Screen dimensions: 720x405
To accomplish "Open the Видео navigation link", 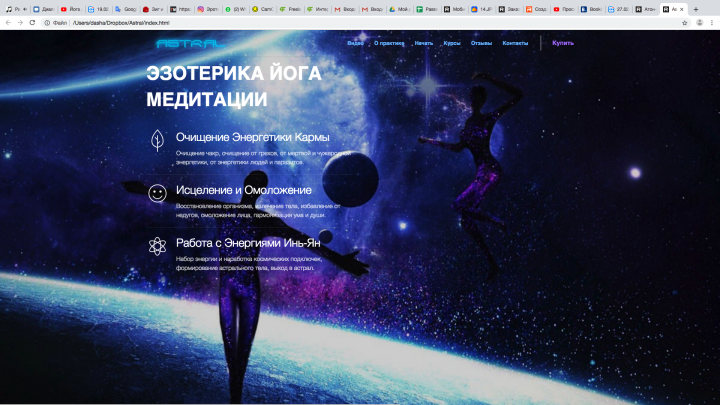I will tap(355, 43).
